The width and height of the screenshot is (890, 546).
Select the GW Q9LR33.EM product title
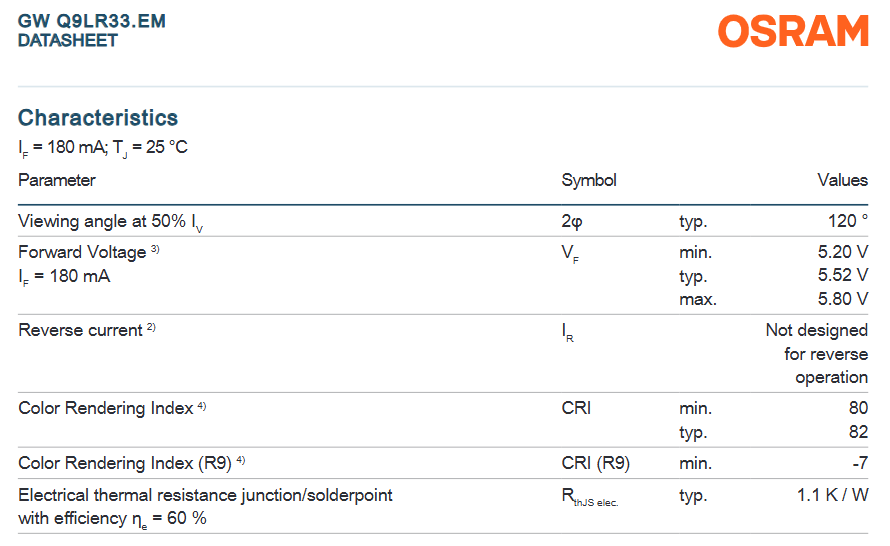(x=92, y=21)
